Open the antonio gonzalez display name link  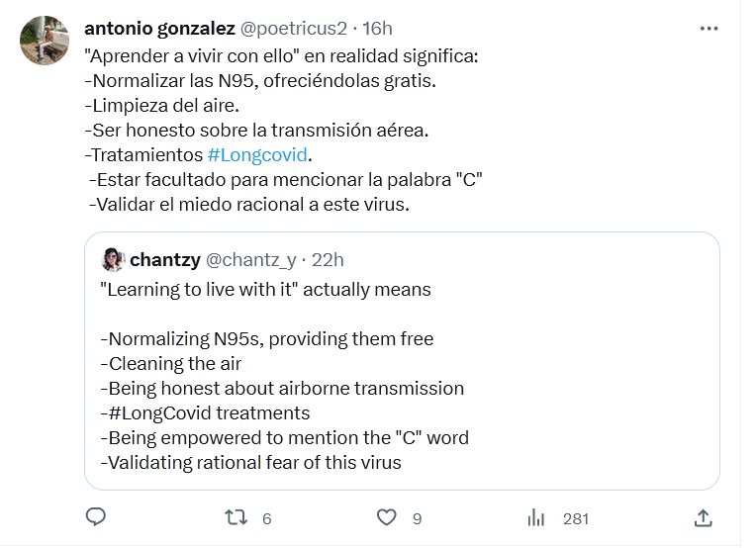point(159,30)
